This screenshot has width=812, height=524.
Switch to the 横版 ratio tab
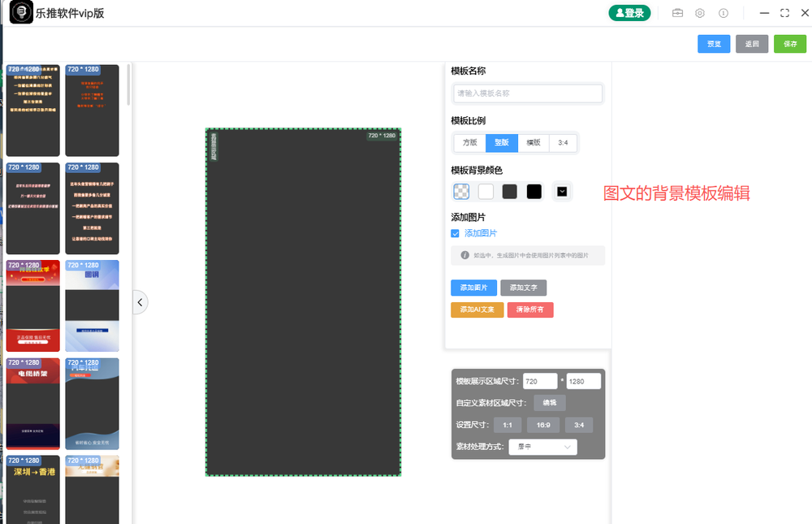[x=532, y=142]
